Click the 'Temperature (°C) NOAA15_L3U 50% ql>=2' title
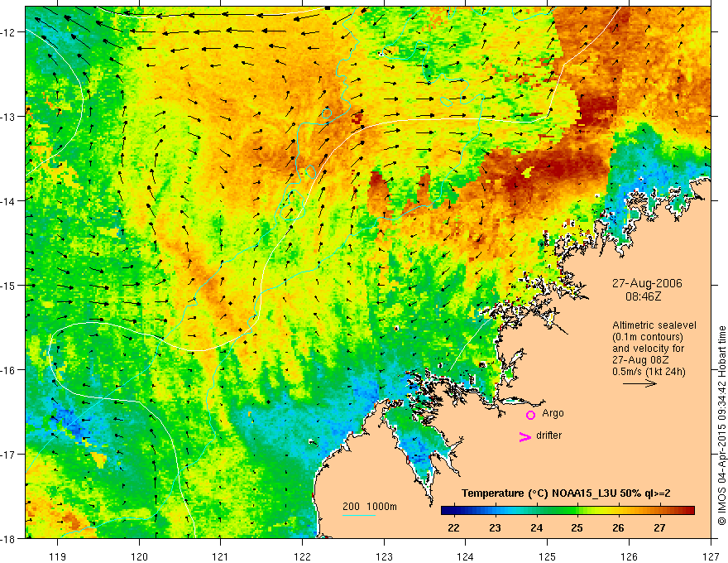This screenshot has height=563, width=728. pyautogui.click(x=566, y=493)
